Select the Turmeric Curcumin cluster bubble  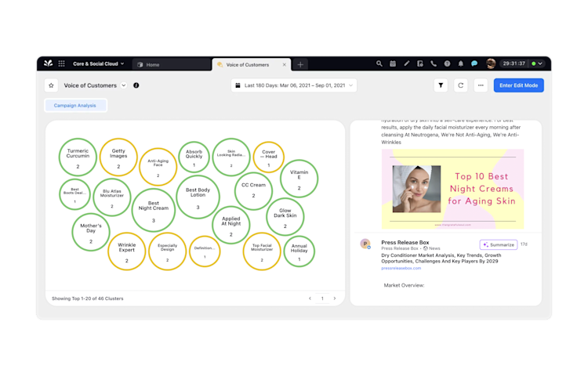click(x=78, y=157)
